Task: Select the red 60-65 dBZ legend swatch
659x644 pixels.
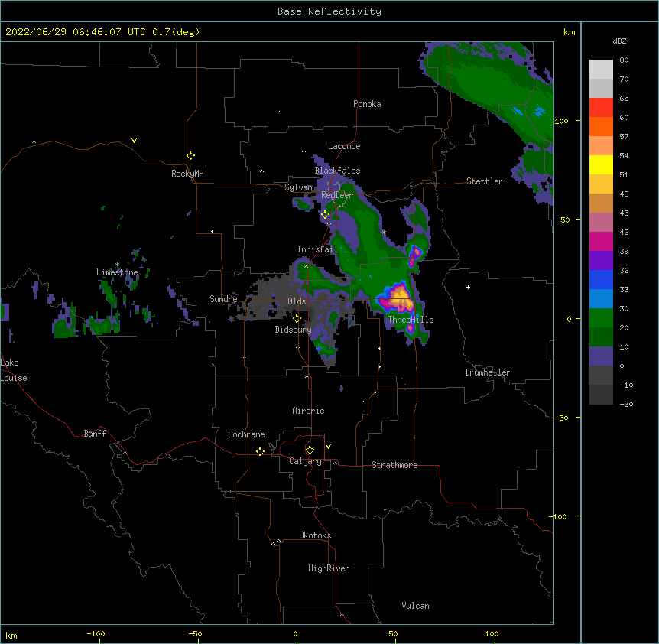Action: (x=601, y=108)
